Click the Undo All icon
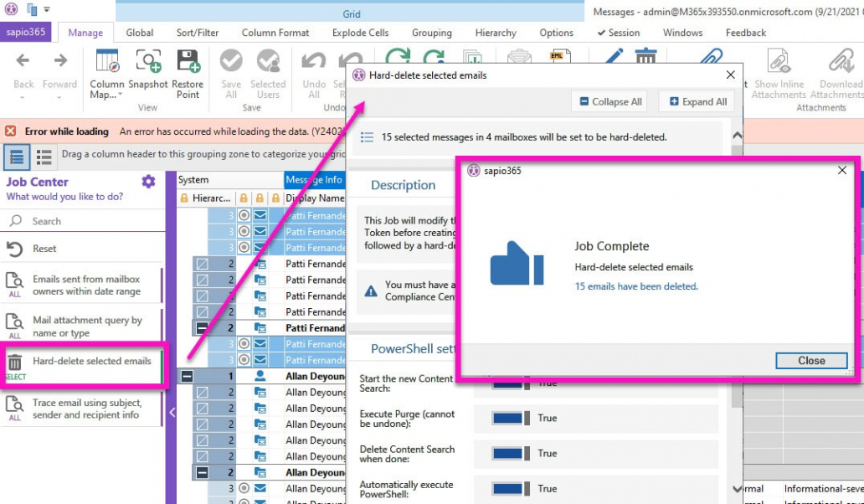This screenshot has width=864, height=504. point(313,61)
